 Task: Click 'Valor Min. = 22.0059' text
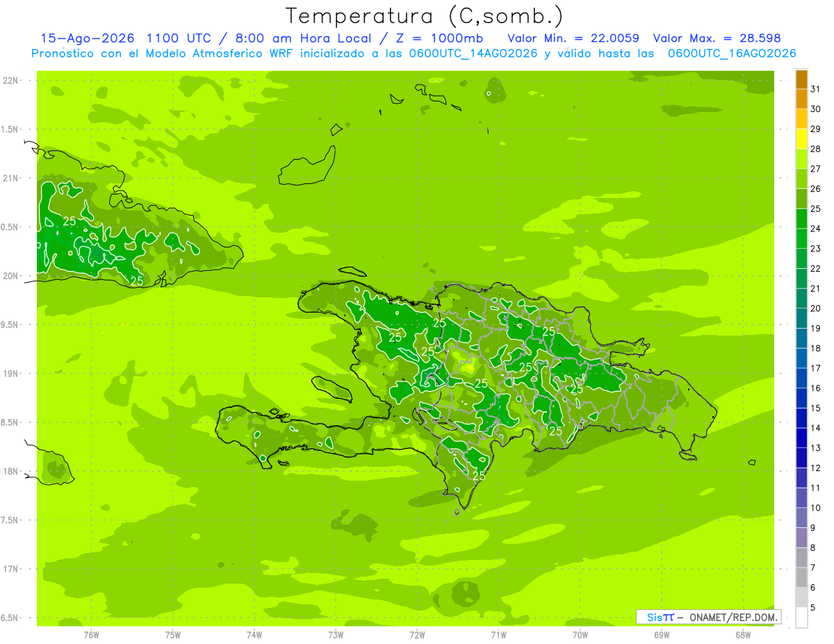574,38
